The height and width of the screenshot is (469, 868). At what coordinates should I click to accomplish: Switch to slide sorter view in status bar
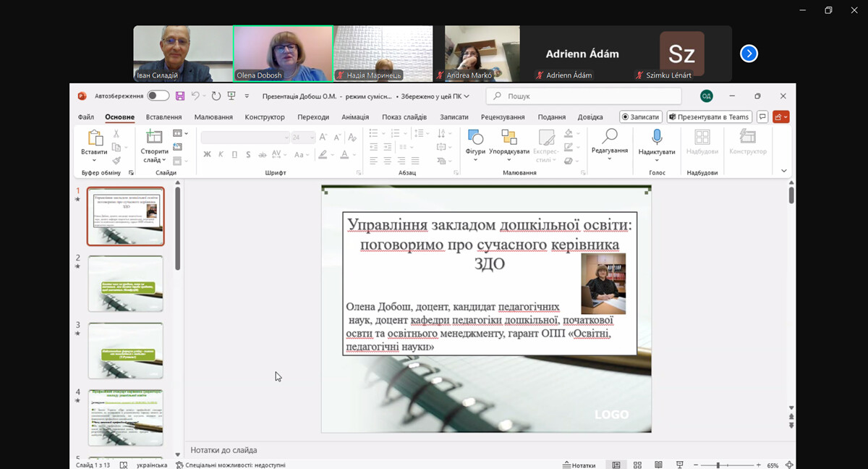coord(637,465)
